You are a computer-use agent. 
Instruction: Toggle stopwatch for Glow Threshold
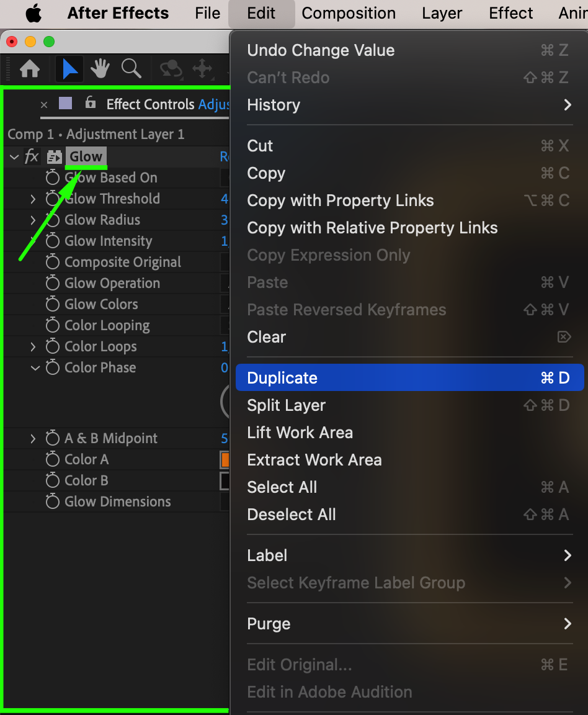point(53,199)
